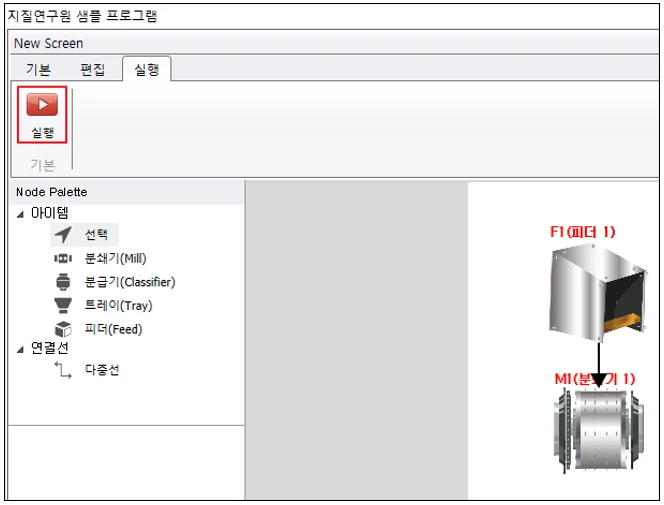Click the New Screen title bar
The height and width of the screenshot is (505, 664).
click(x=334, y=43)
